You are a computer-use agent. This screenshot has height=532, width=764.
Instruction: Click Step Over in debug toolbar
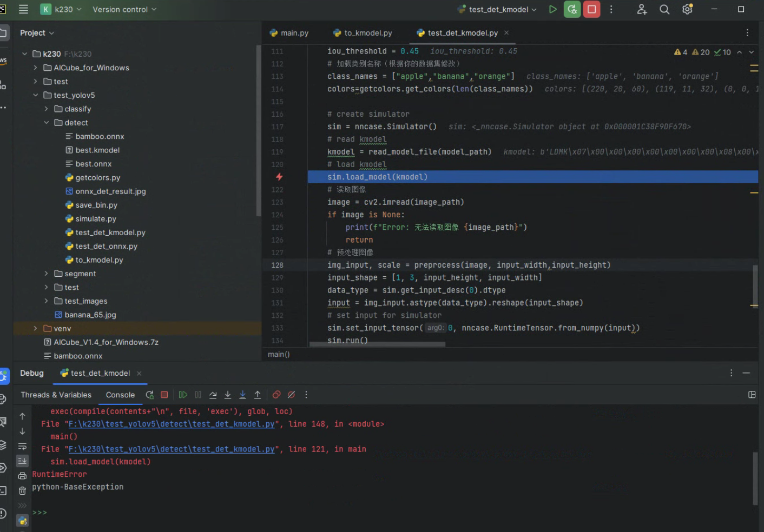pyautogui.click(x=213, y=395)
